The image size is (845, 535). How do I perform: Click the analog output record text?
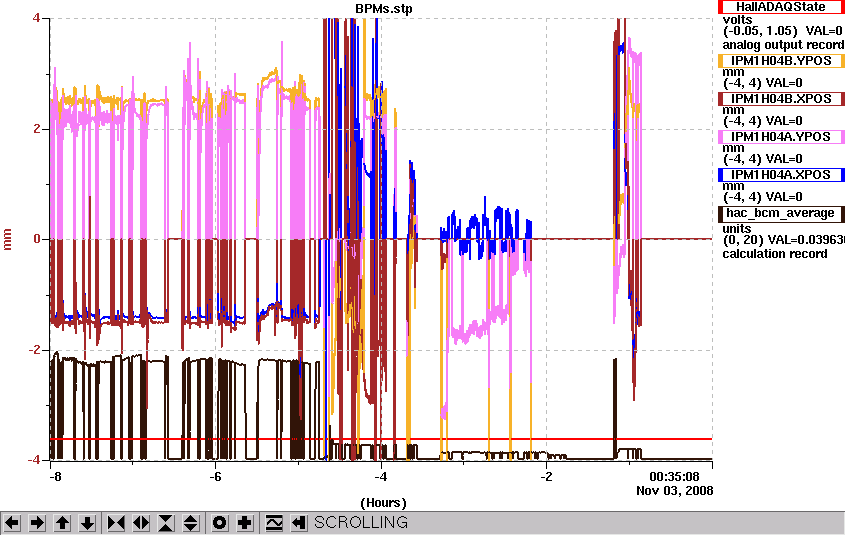pos(784,45)
